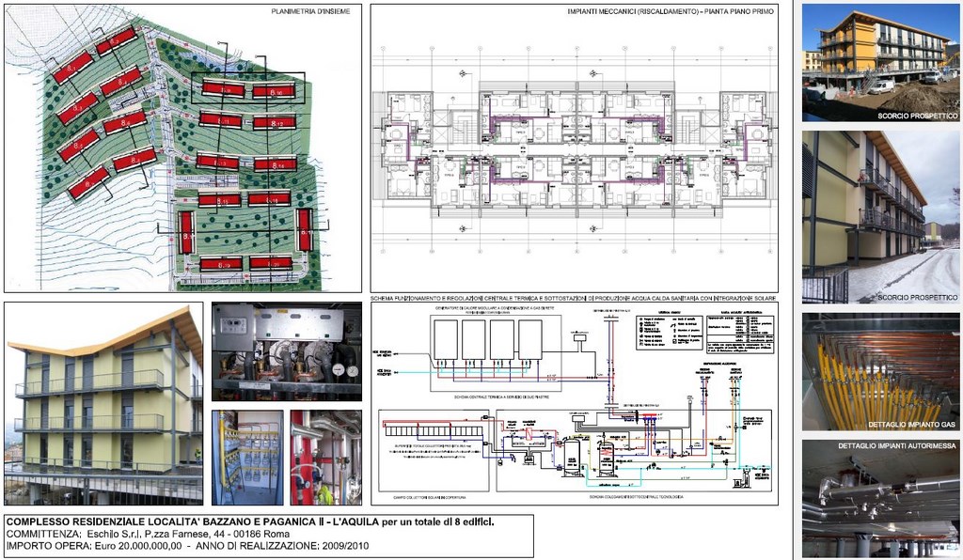Open the snowy building side view photo
The width and height of the screenshot is (963, 560).
[880, 216]
